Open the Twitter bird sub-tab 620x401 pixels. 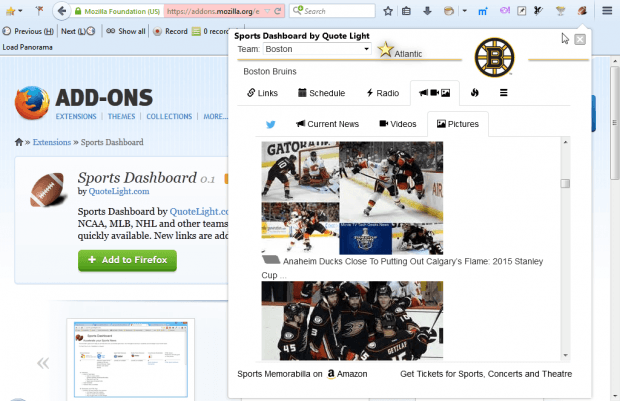coord(270,125)
